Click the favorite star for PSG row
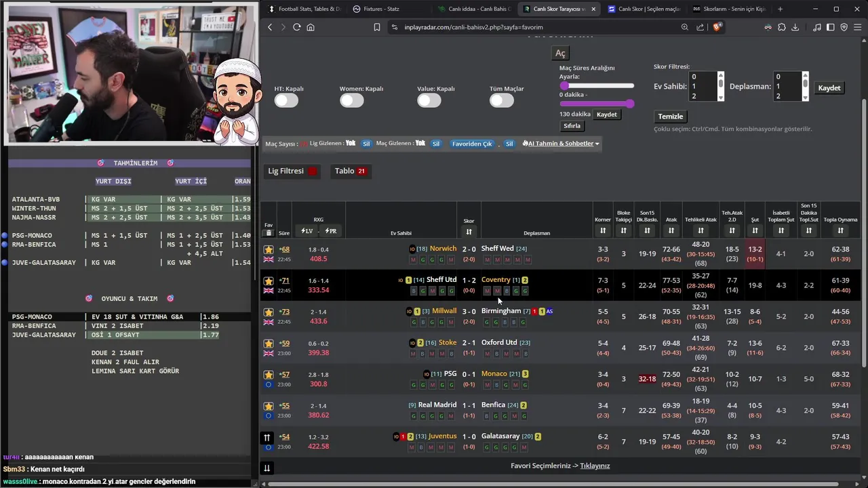 click(269, 375)
